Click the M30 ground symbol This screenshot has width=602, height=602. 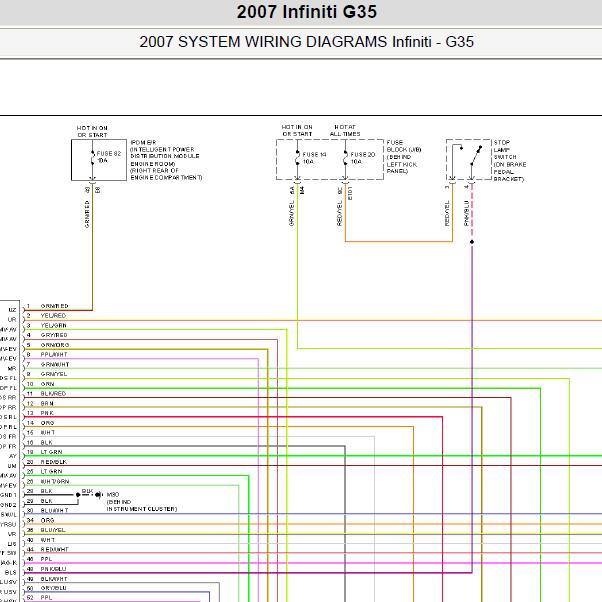click(x=99, y=494)
